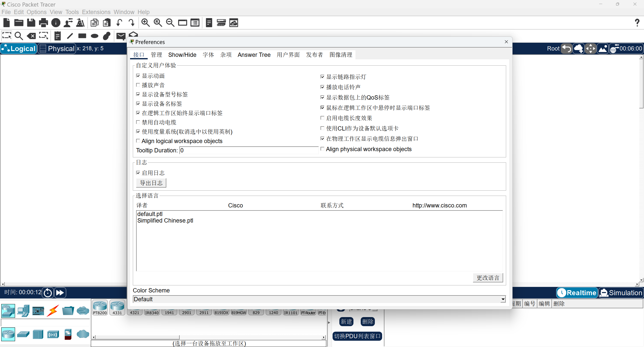This screenshot has width=644, height=347.
Task: Switch to the 管理 tab
Action: click(156, 55)
